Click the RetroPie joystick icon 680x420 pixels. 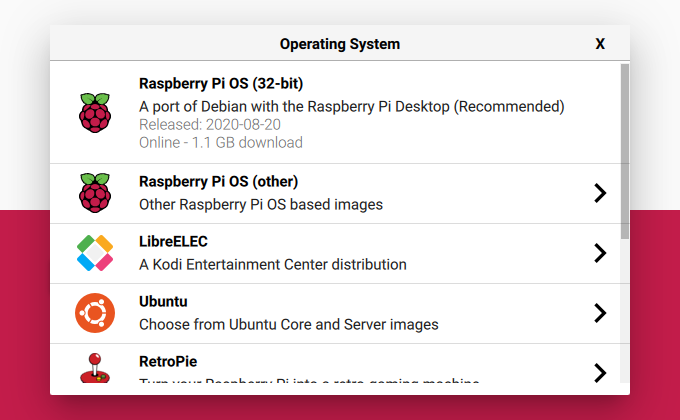click(95, 368)
